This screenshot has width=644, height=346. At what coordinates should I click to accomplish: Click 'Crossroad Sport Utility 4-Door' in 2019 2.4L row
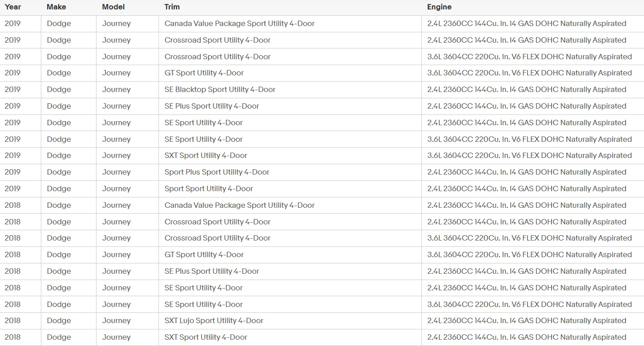pyautogui.click(x=218, y=40)
